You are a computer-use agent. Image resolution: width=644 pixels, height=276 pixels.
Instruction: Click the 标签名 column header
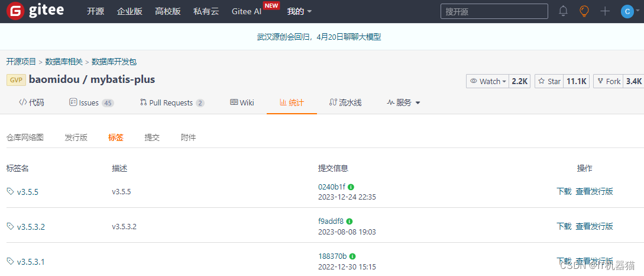(x=18, y=168)
